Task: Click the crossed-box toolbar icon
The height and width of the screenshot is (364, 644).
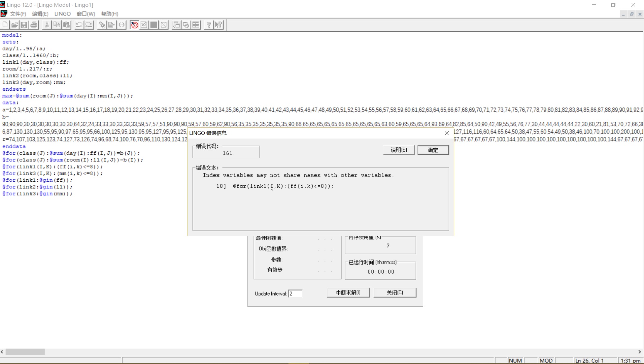Action: coord(164,25)
